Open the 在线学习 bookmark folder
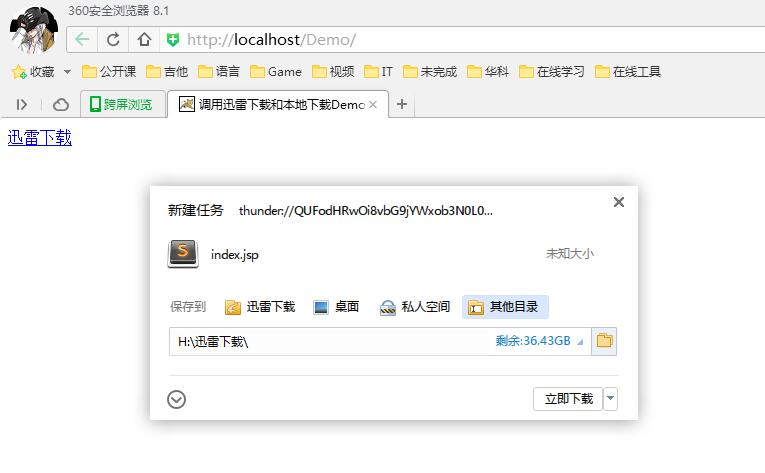Viewport: 765px width, 473px height. tap(552, 72)
